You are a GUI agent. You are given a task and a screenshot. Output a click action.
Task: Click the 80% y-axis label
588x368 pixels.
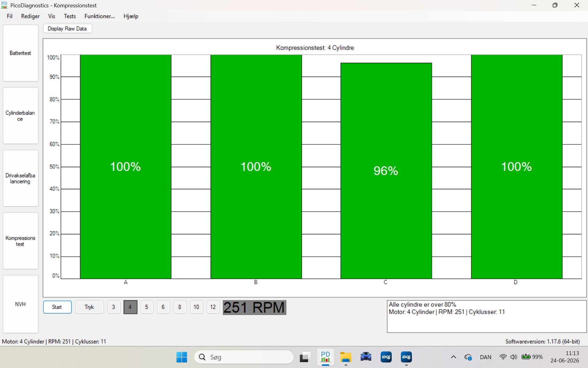[x=55, y=99]
